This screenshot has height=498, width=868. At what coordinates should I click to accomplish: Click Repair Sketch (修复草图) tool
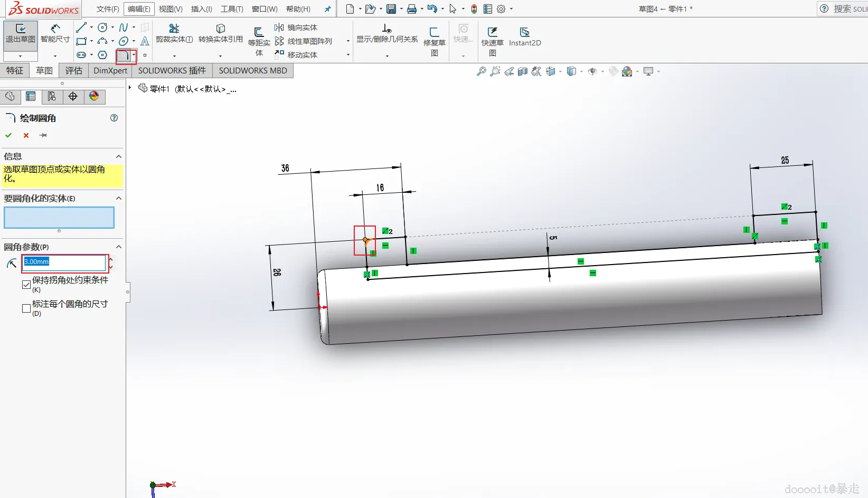tap(435, 41)
